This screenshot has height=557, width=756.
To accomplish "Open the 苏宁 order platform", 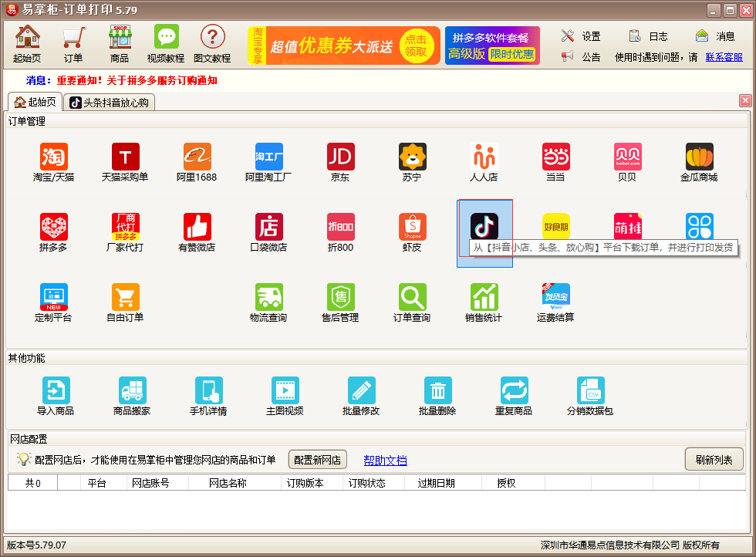I will click(x=412, y=163).
